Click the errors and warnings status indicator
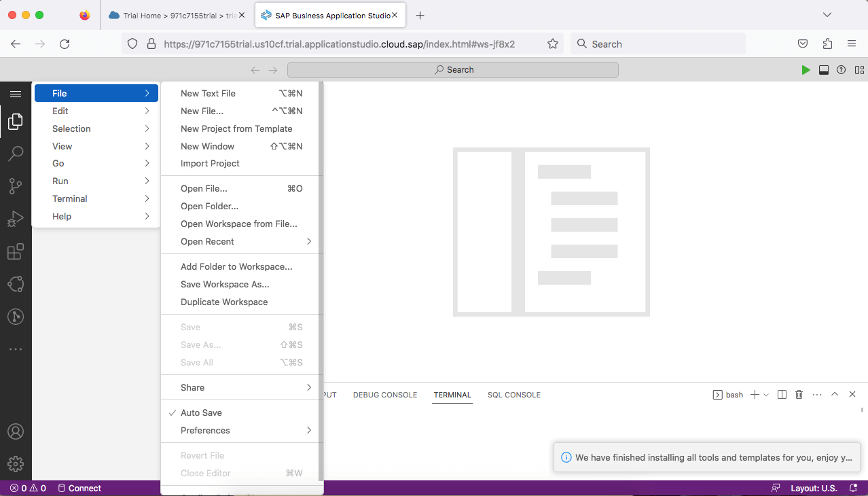This screenshot has width=868, height=496. click(x=28, y=488)
